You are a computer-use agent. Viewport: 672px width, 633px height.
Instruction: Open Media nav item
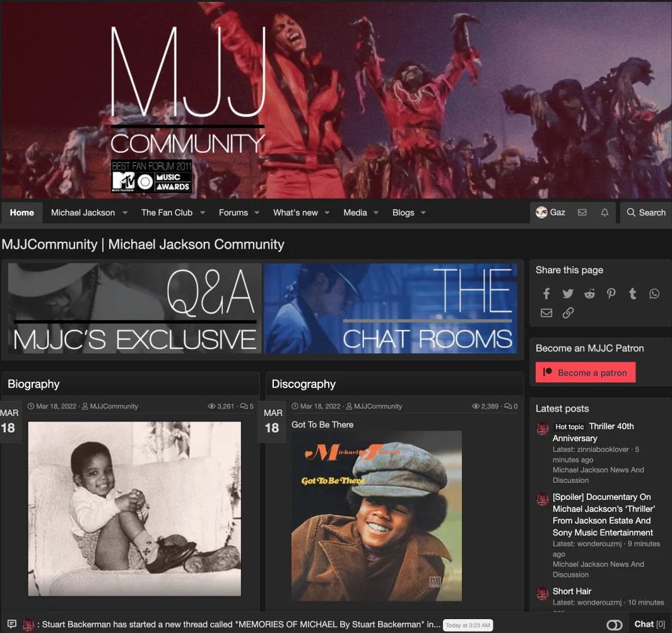tap(355, 213)
